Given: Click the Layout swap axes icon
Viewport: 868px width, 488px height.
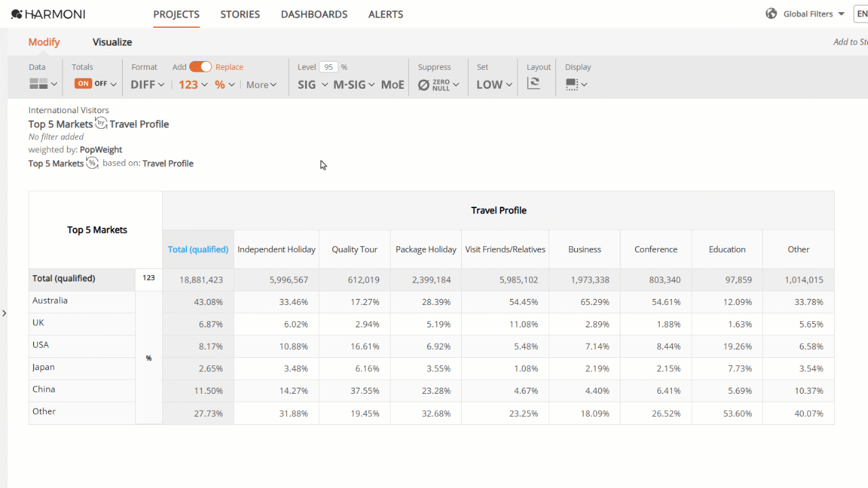Looking at the screenshot, I should pyautogui.click(x=534, y=83).
